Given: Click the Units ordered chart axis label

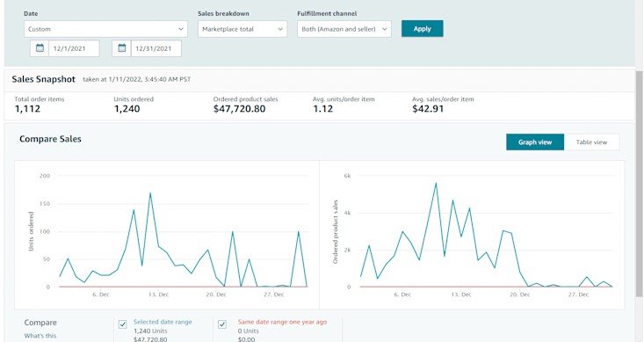Looking at the screenshot, I should [31, 231].
